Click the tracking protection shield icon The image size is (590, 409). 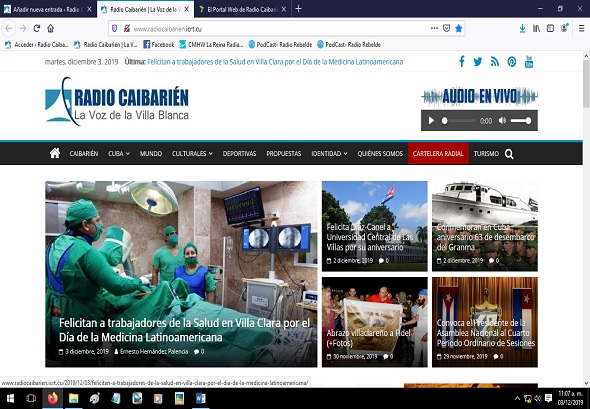click(115, 28)
